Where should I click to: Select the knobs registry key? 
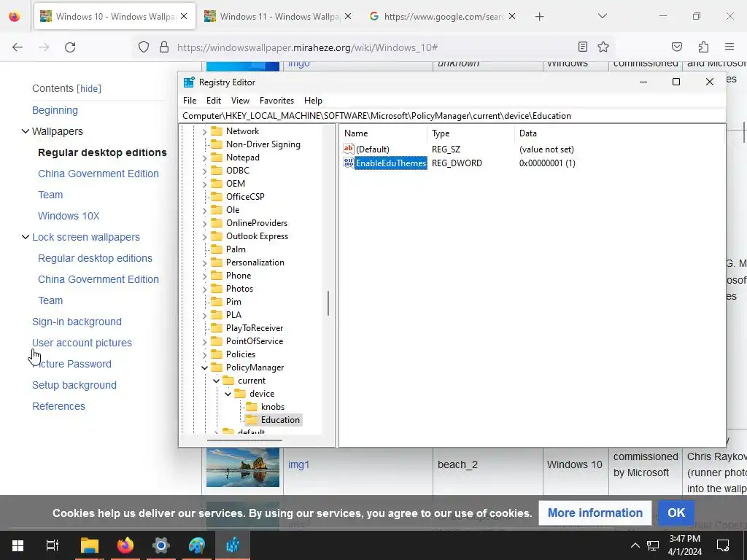click(273, 407)
